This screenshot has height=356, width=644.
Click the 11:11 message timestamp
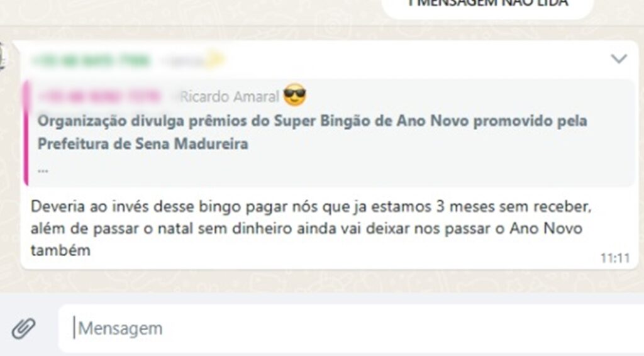615,259
